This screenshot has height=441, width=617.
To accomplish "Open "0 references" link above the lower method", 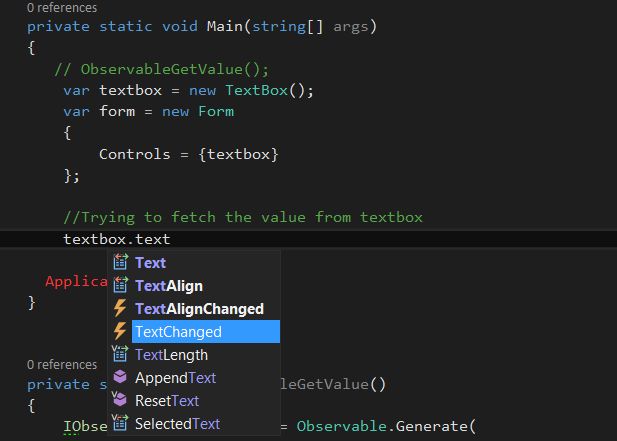I will click(62, 365).
